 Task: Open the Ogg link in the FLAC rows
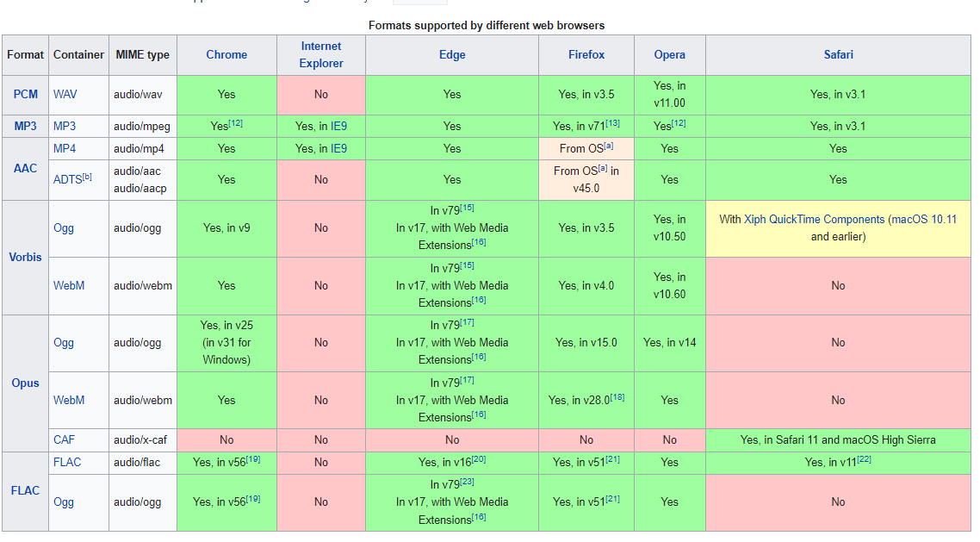(x=63, y=502)
